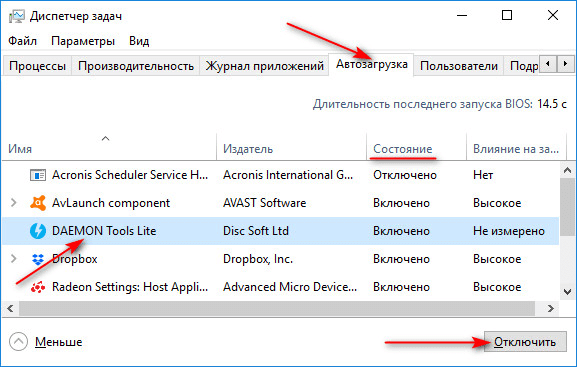Click Высокое impact in Radeon row

[497, 287]
